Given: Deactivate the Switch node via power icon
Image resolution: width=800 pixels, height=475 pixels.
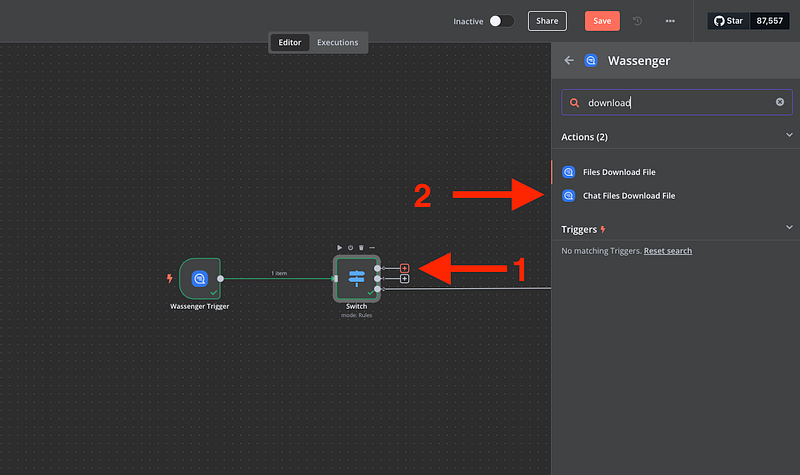Looking at the screenshot, I should tap(350, 247).
